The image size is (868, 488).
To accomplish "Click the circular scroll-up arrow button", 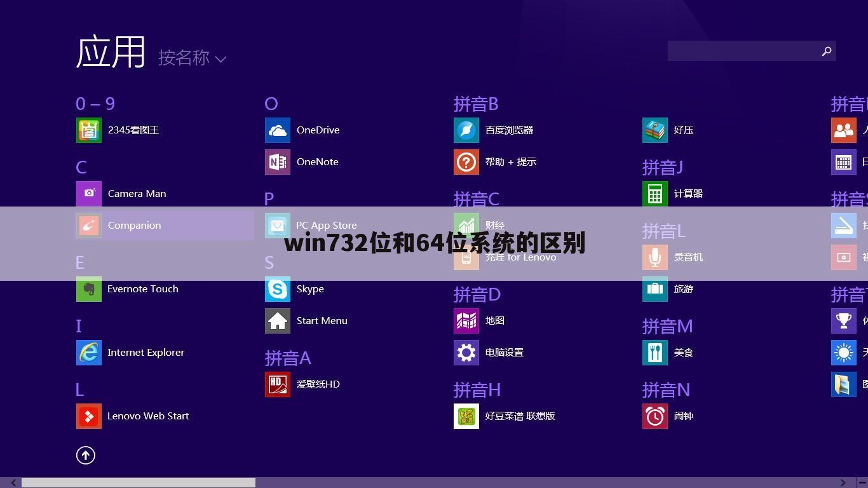I will [x=86, y=455].
